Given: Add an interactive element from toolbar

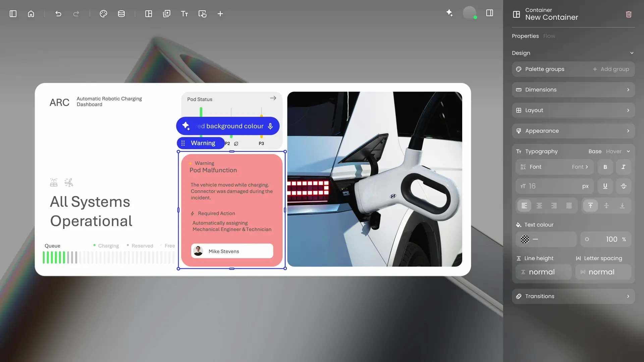Looking at the screenshot, I should [203, 14].
